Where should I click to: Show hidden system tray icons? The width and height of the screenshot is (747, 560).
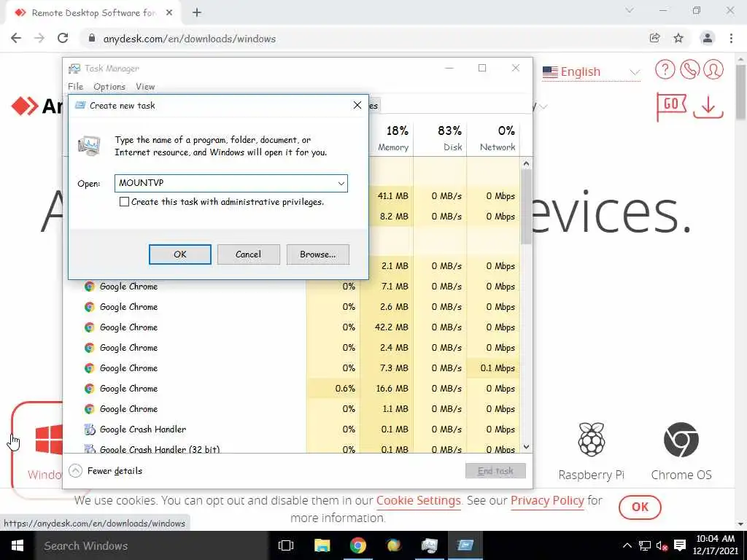tap(627, 545)
